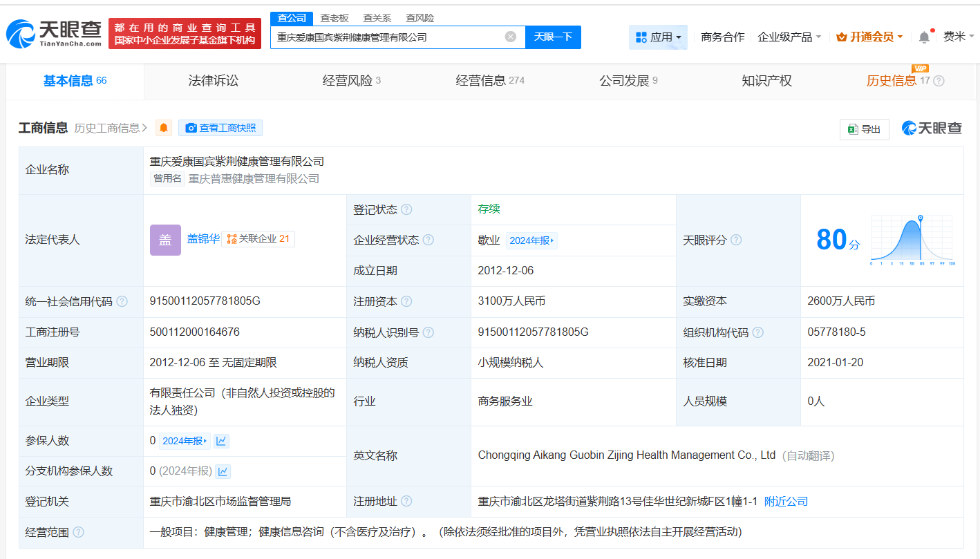Click the marker point on the 天眼评分 curve
Screen dimensions: 980x559
[919, 216]
